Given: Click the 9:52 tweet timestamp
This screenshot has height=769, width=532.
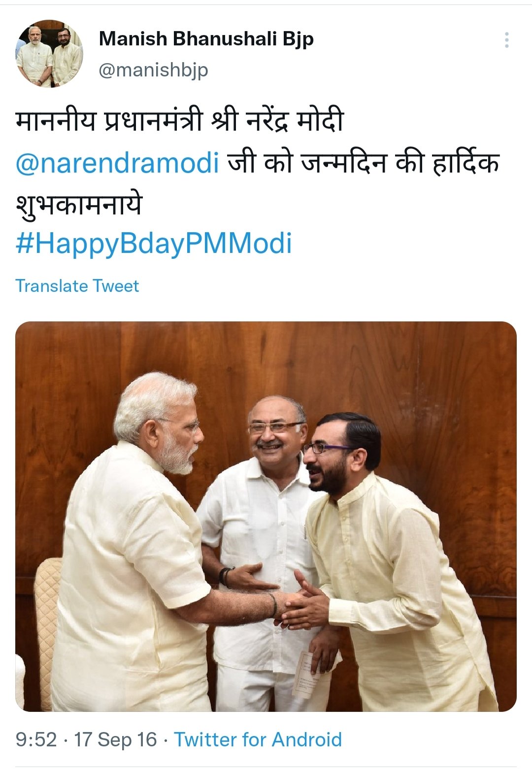Looking at the screenshot, I should tap(36, 739).
